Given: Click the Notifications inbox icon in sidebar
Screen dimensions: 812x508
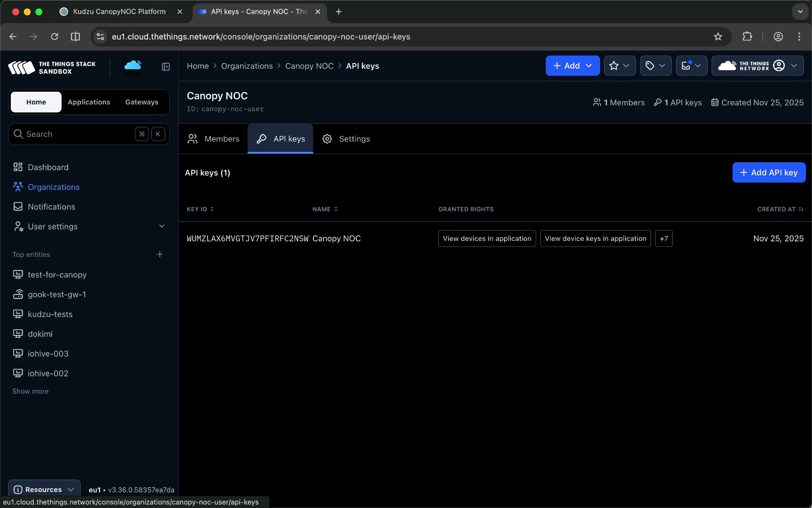Looking at the screenshot, I should coord(18,207).
